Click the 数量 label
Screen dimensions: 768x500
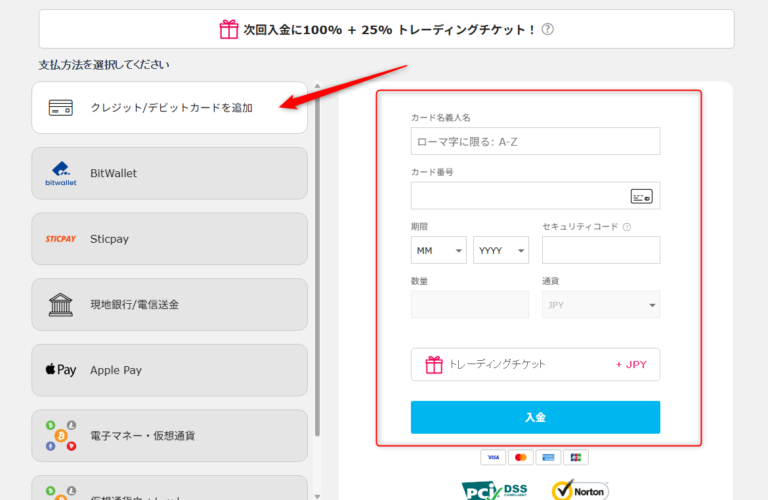(x=419, y=281)
